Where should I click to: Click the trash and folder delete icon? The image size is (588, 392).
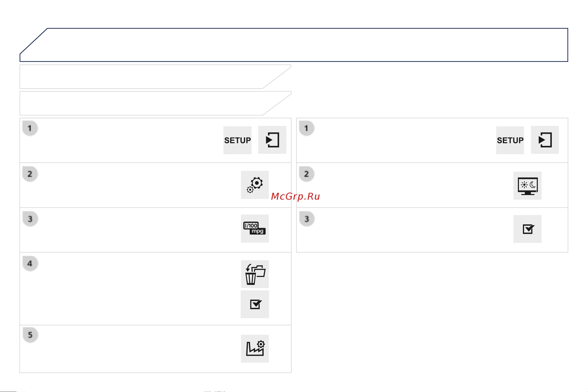(x=255, y=274)
